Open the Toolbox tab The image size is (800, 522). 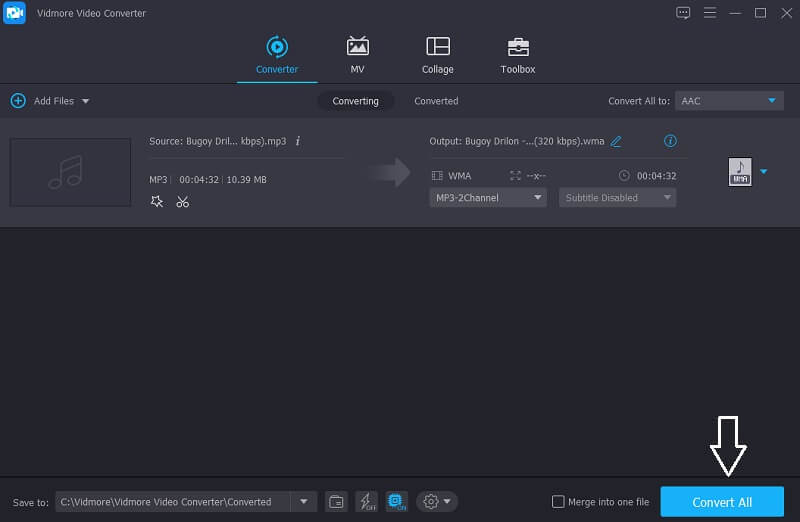click(x=517, y=56)
